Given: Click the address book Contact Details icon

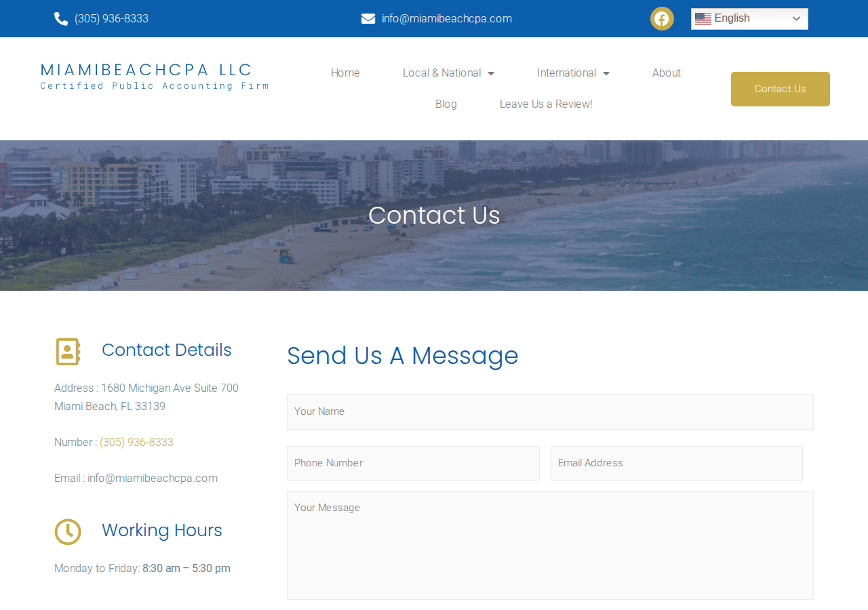Looking at the screenshot, I should point(68,352).
